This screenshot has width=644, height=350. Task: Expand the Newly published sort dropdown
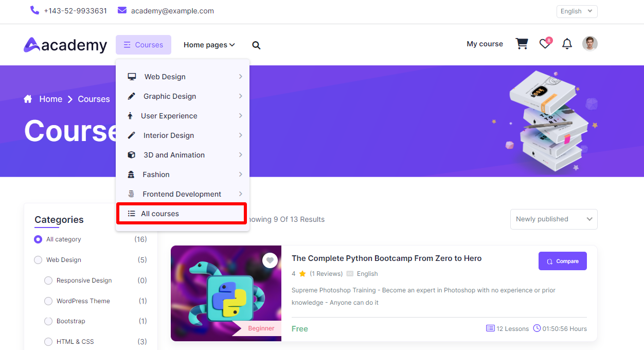tap(553, 219)
